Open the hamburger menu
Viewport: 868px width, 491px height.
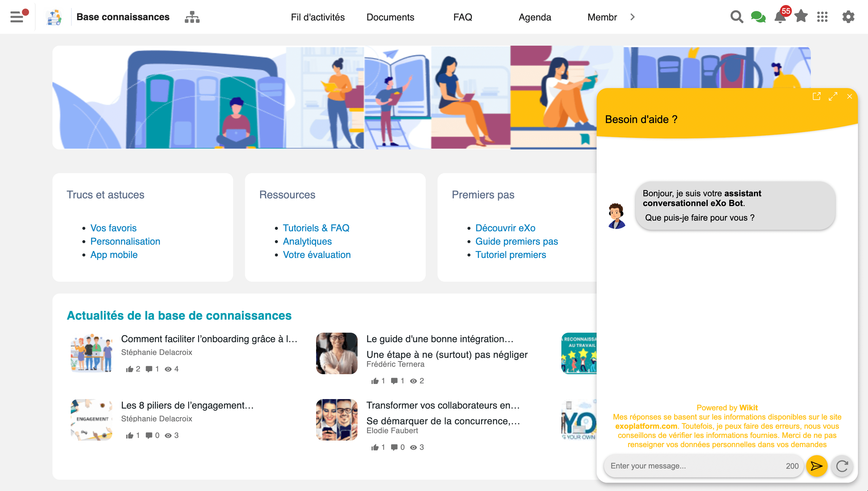[17, 17]
